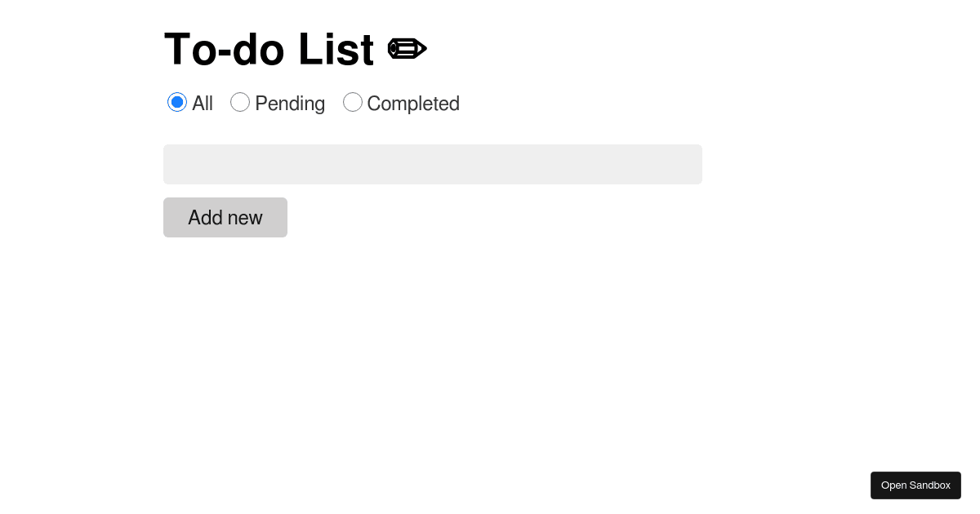Screen dimensions: 980x514
Task: Select the All filter radio button
Action: tap(177, 102)
